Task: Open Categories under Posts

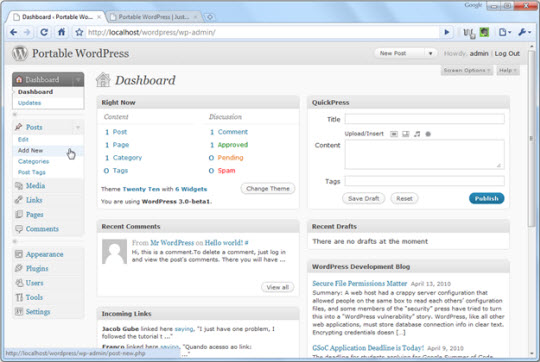Action: [33, 162]
